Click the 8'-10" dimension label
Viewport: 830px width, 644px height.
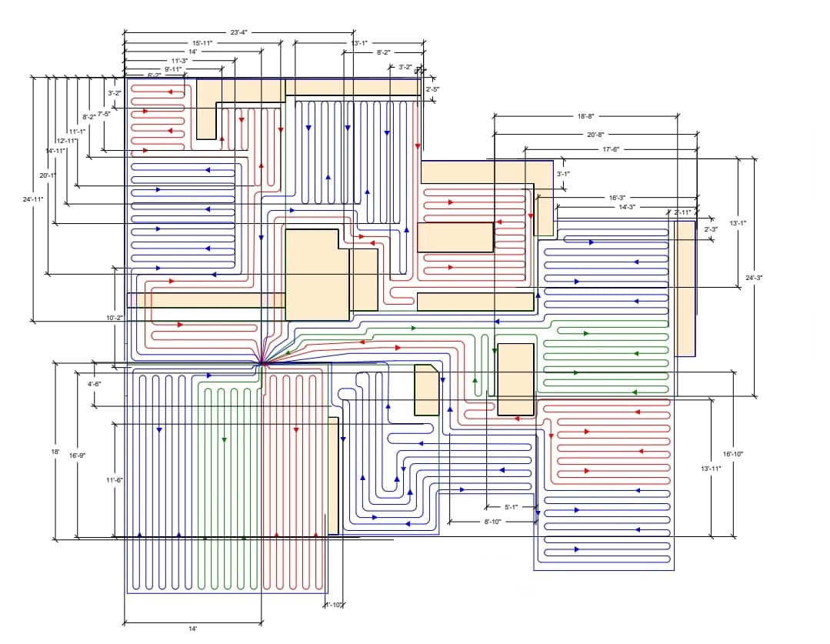pos(492,522)
